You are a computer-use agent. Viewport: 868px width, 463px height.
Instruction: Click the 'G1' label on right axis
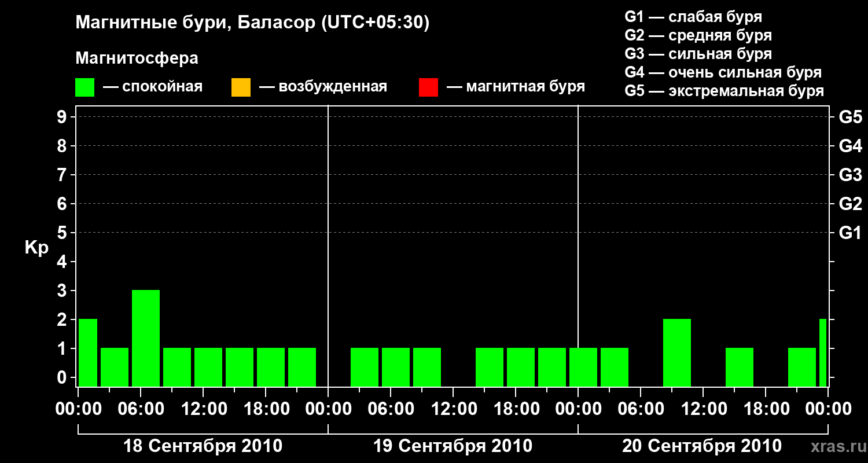850,233
